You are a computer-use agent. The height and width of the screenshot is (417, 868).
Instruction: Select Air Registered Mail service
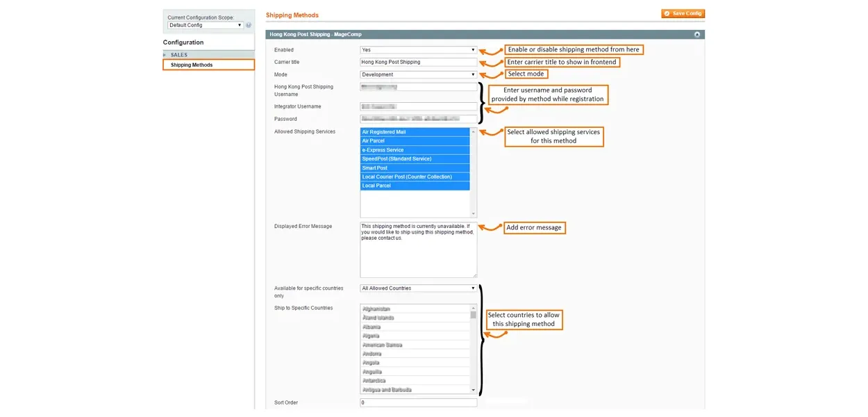415,132
